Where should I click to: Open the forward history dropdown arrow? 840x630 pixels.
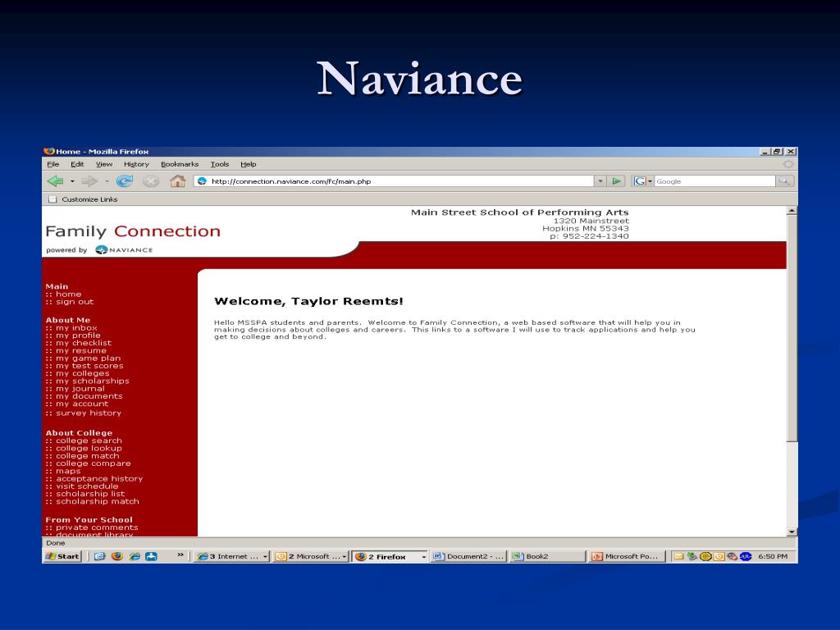pos(107,181)
